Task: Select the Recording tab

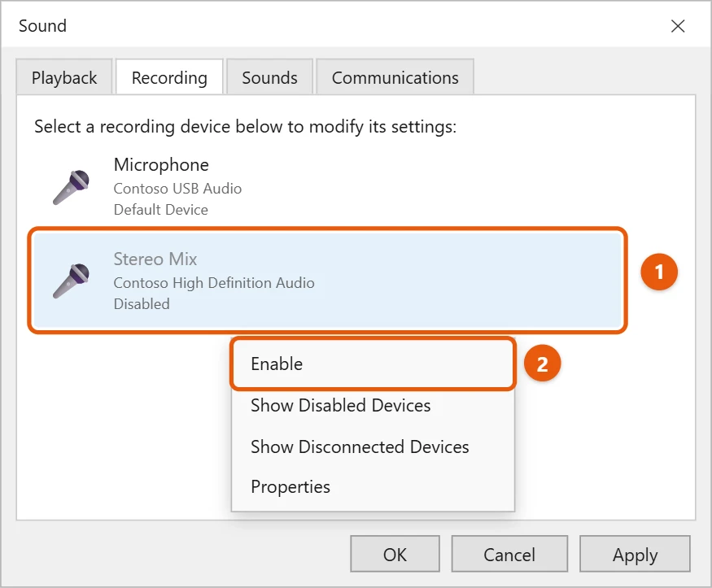Action: (169, 77)
